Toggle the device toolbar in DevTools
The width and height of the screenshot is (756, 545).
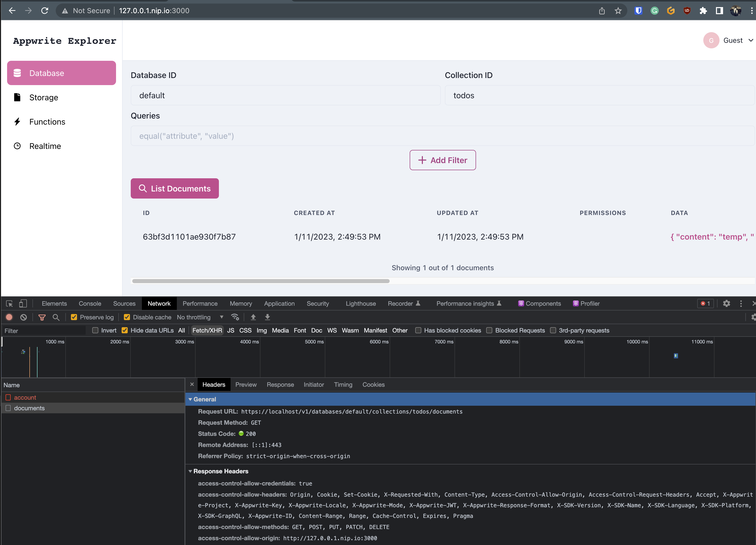pyautogui.click(x=23, y=303)
